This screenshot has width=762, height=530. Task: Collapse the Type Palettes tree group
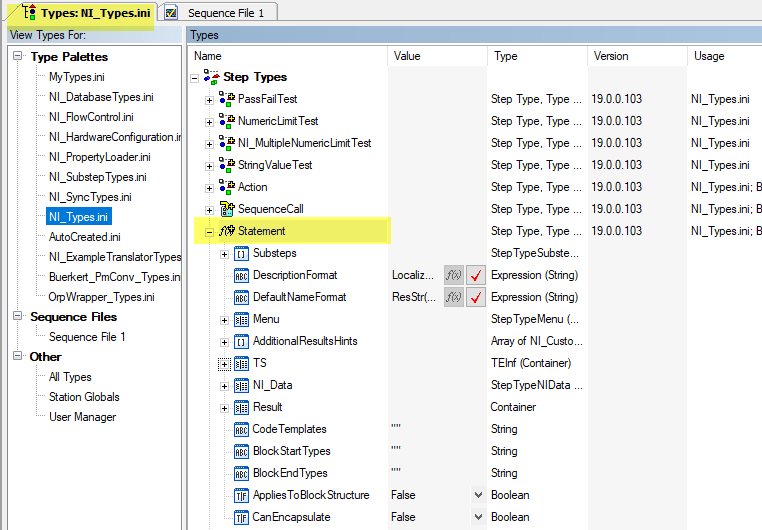(x=18, y=57)
